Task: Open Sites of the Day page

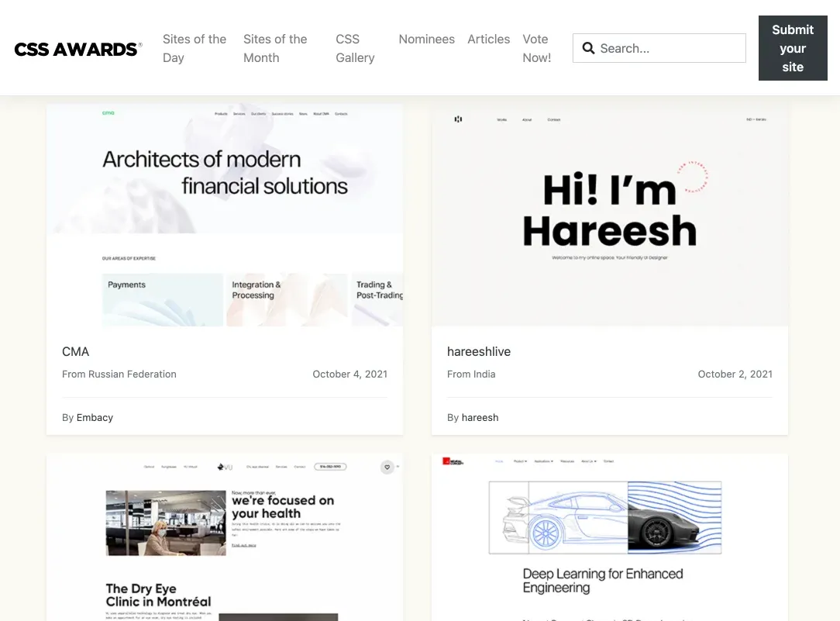Action: click(x=195, y=48)
